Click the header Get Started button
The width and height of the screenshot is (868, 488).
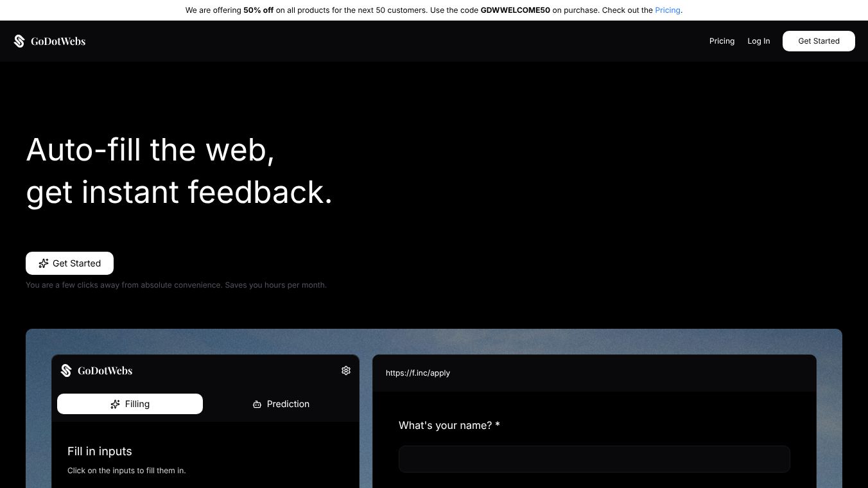pyautogui.click(x=819, y=41)
